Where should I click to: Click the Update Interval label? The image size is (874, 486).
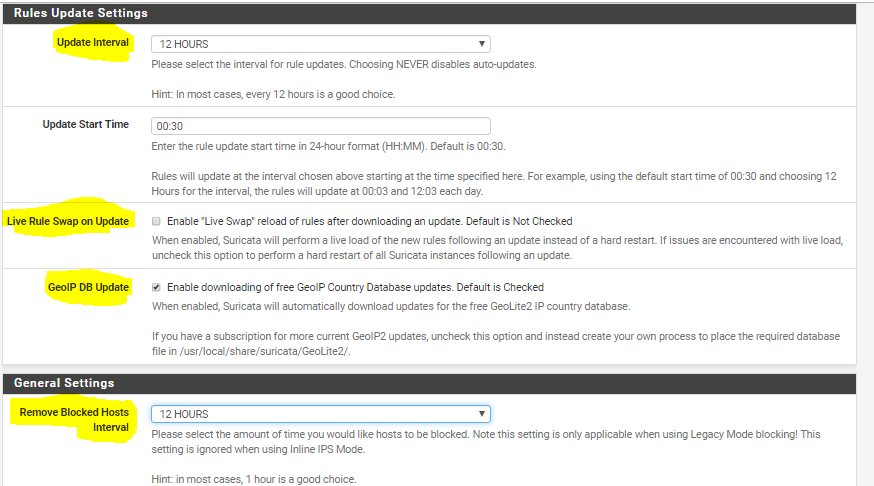tap(93, 42)
